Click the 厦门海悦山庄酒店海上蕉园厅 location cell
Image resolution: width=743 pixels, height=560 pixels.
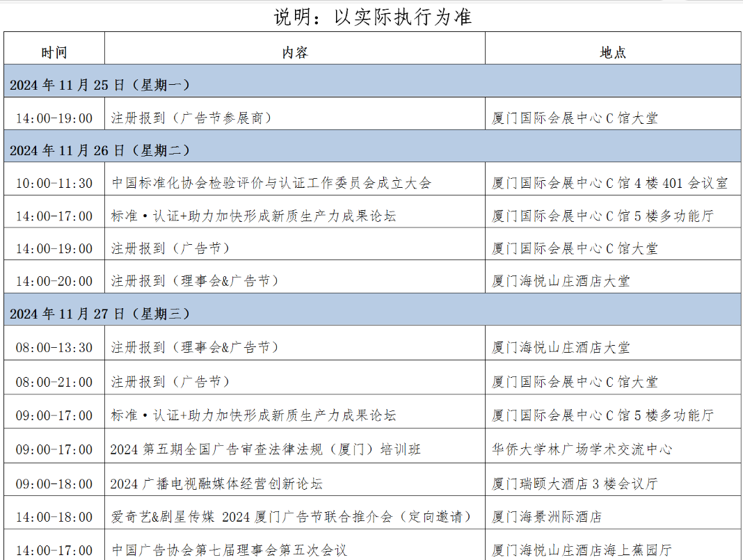click(x=582, y=550)
